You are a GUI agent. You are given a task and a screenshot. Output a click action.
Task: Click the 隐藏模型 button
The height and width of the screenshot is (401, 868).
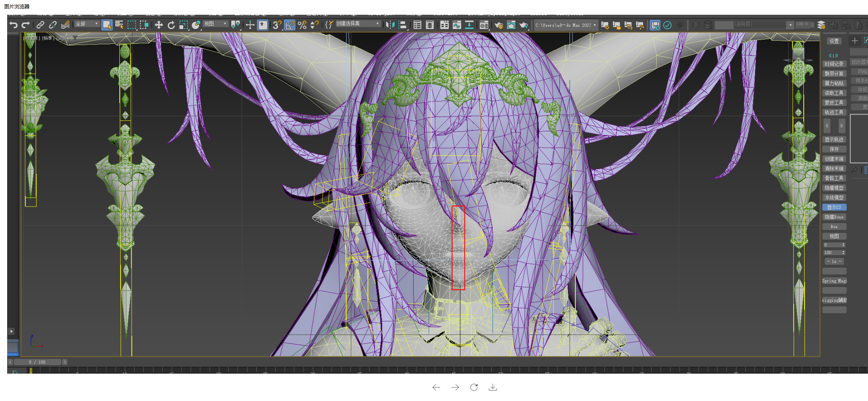834,188
